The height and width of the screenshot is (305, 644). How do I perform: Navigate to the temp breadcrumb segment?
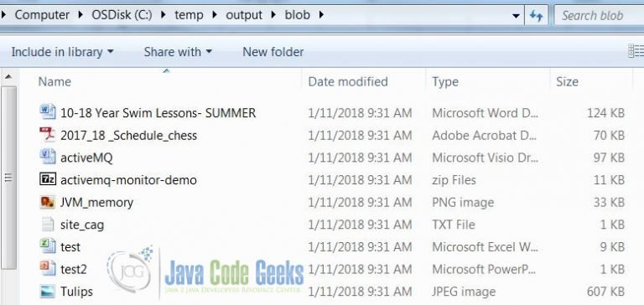click(189, 15)
